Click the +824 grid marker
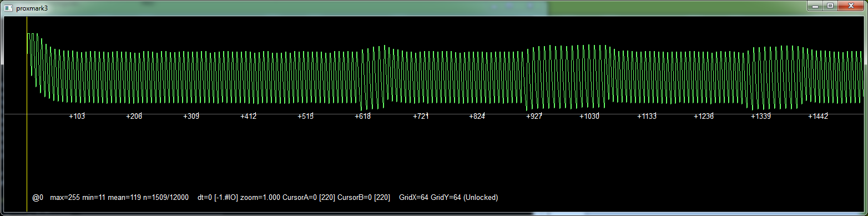 478,116
